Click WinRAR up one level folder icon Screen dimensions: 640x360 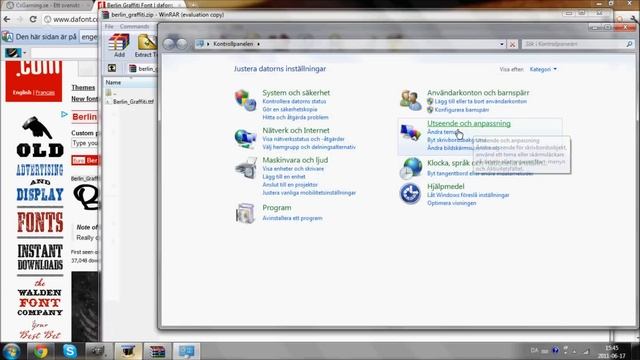112,68
